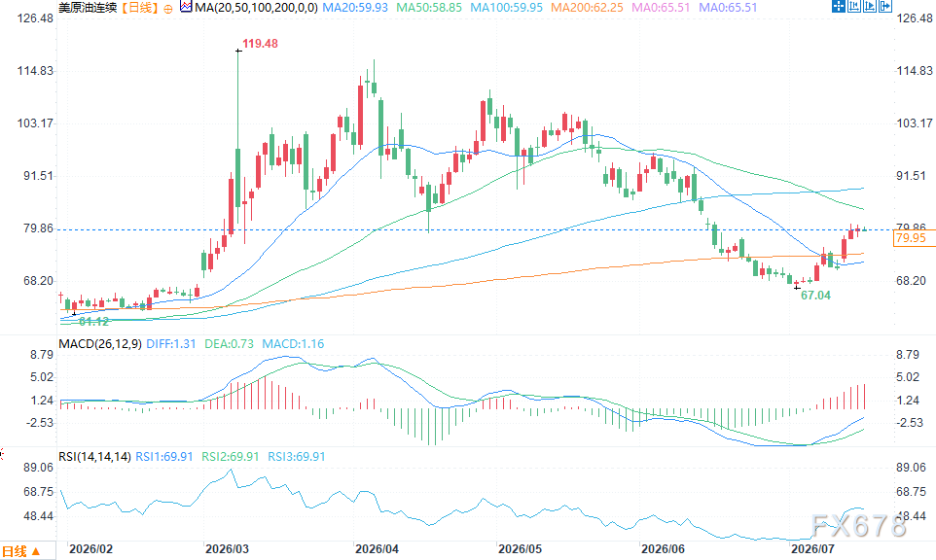The width and height of the screenshot is (936, 560).
Task: Click the 79.95 current price tag
Action: coord(911,238)
